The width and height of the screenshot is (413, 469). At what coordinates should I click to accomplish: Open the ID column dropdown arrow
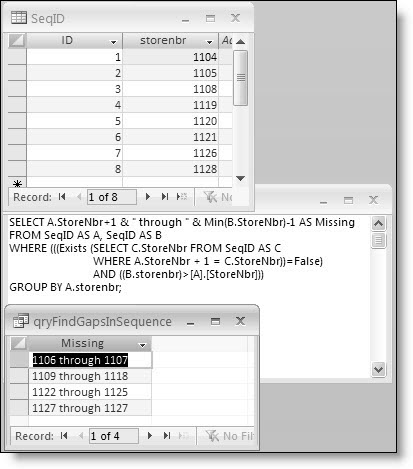113,42
